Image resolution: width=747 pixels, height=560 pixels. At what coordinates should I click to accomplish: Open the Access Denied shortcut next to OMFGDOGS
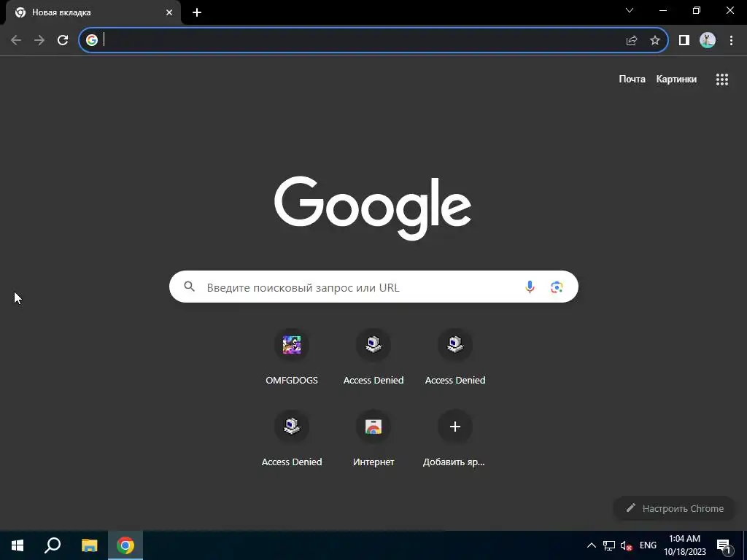coord(373,355)
